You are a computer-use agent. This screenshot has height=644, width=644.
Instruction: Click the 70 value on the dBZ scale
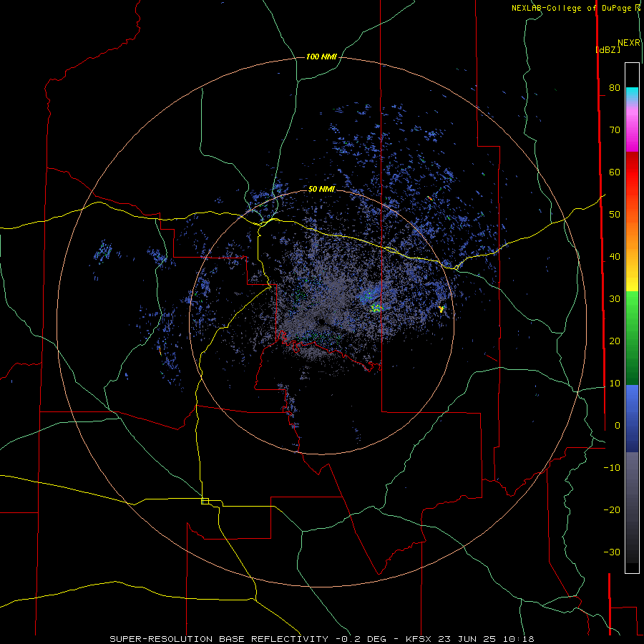tap(615, 130)
